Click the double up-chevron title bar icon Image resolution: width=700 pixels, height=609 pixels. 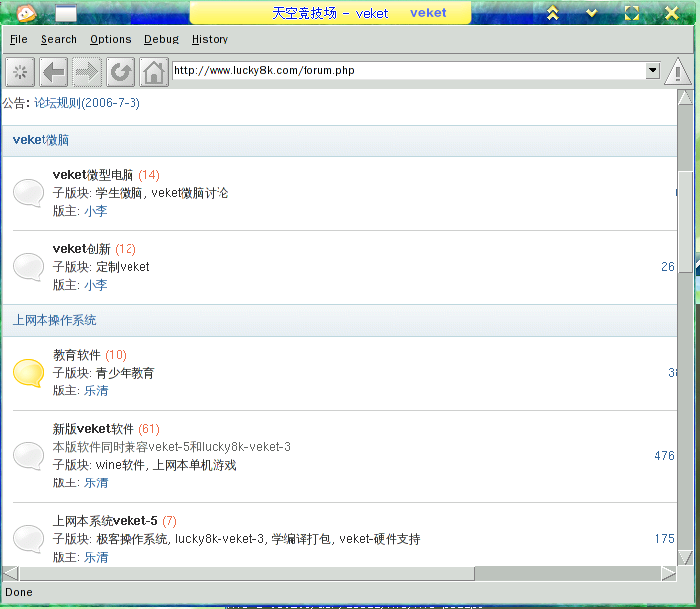[x=553, y=13]
